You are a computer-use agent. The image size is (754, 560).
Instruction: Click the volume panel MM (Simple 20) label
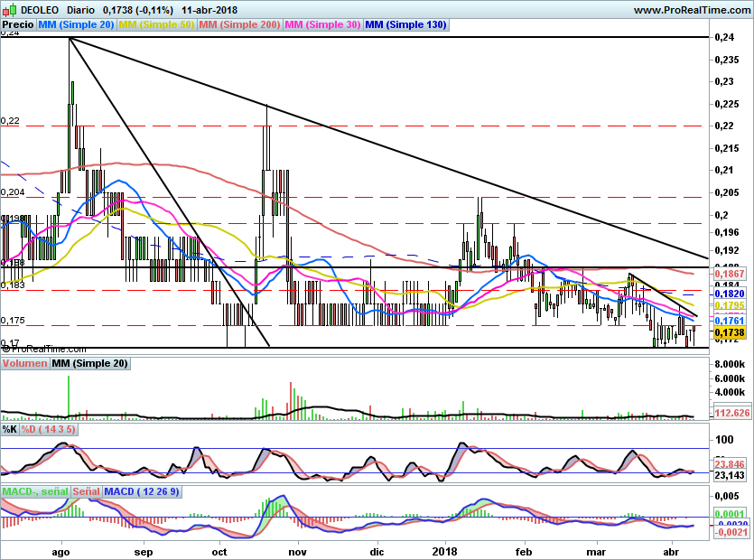[x=90, y=363]
